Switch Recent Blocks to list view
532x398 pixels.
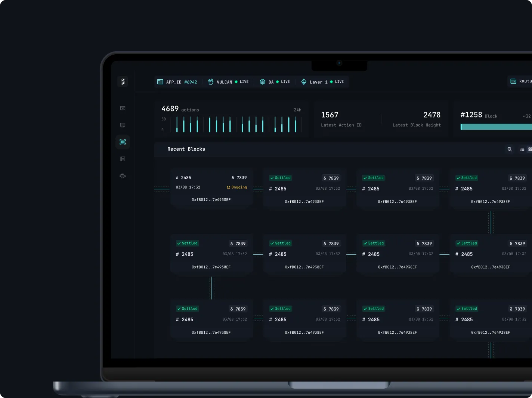[522, 149]
